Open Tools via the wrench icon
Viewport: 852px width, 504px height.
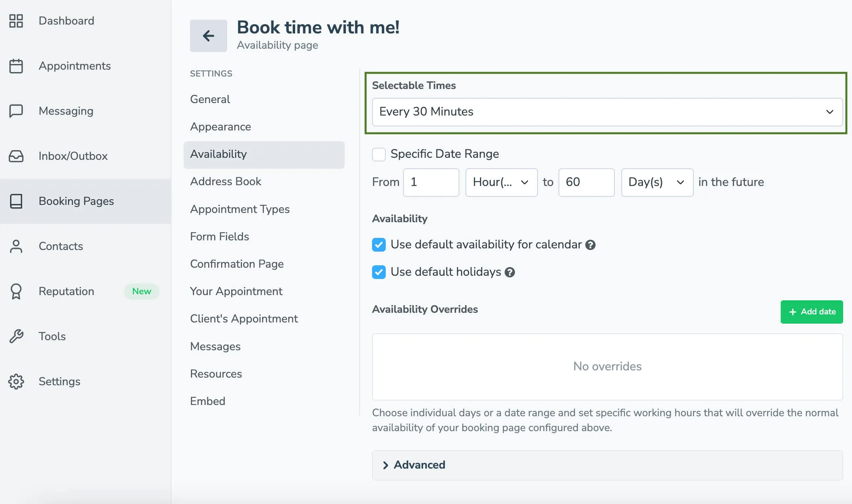tap(16, 337)
